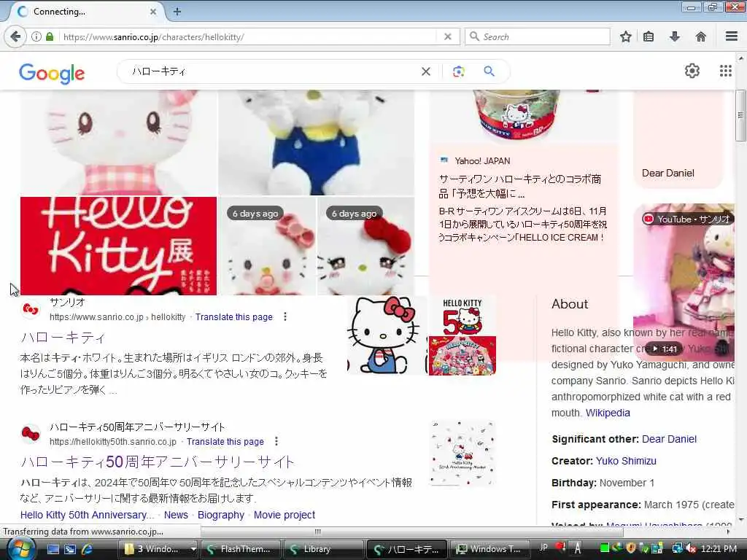Click the Firefox Search field
Viewport: 747px width, 560px height.
[x=538, y=36]
